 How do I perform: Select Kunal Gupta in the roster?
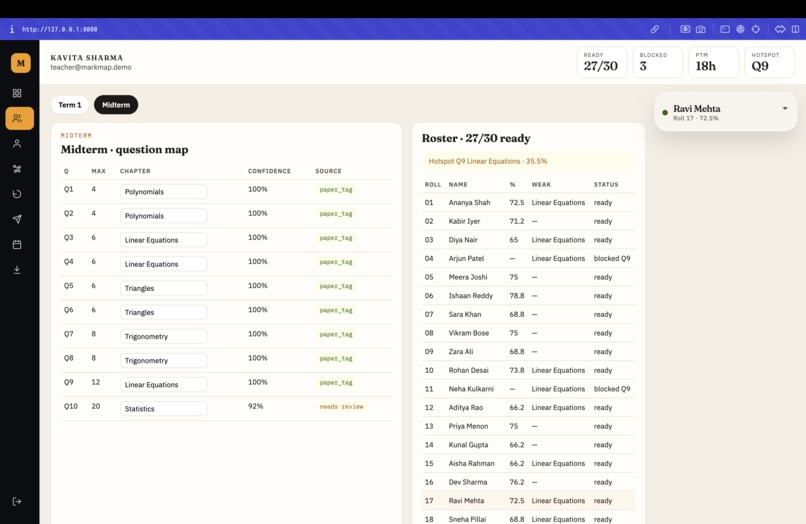point(528,445)
